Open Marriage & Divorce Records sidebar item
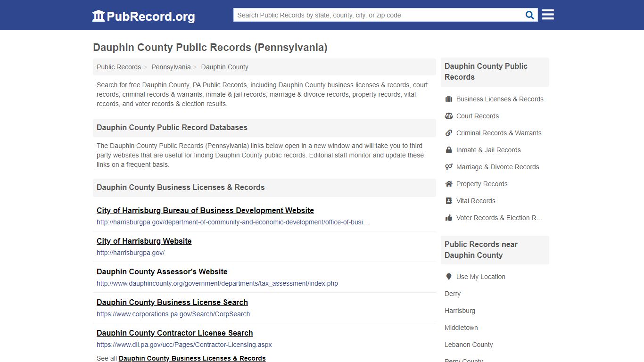Image resolution: width=644 pixels, height=362 pixels. pos(498,167)
